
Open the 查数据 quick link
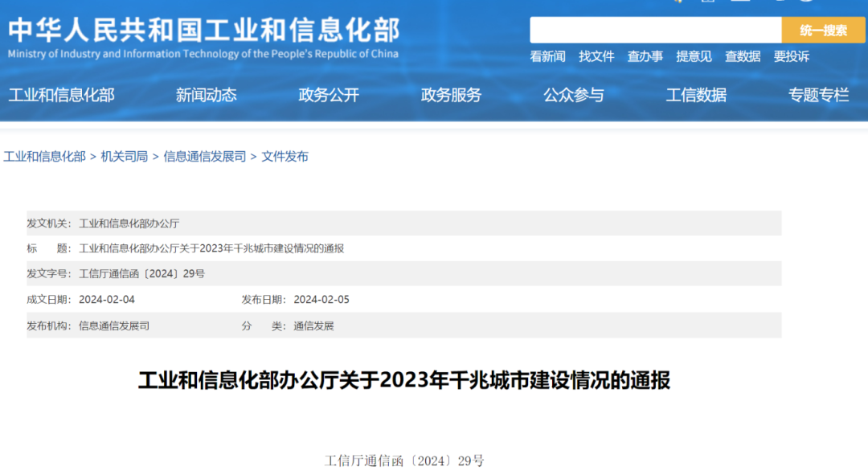tap(743, 56)
